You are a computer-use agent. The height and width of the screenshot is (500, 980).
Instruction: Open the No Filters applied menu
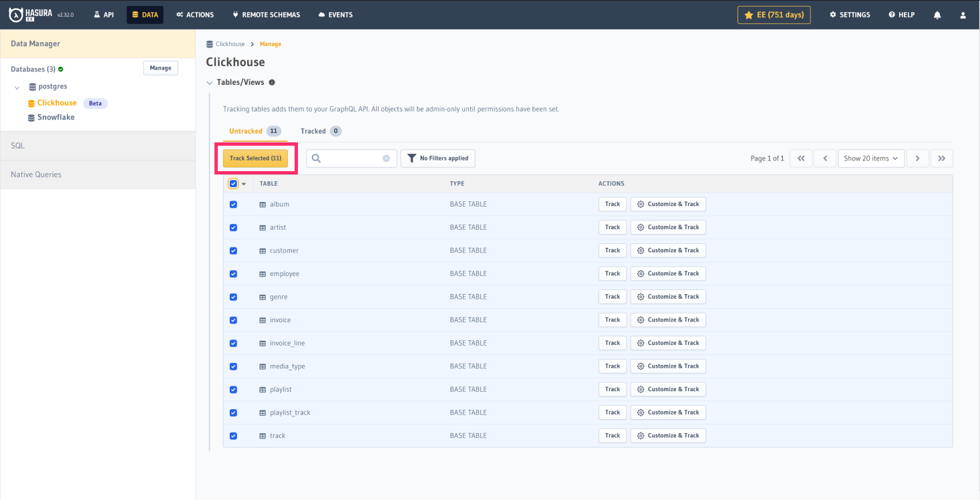[x=438, y=158]
